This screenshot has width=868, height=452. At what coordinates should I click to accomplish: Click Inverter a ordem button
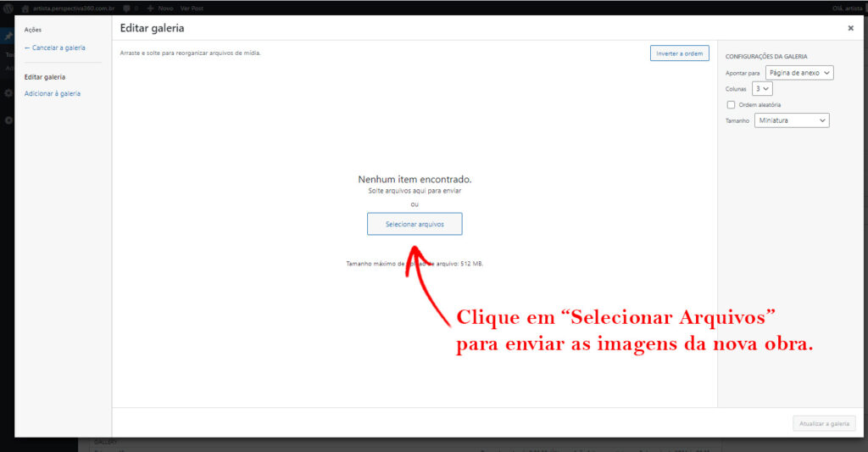coord(679,53)
